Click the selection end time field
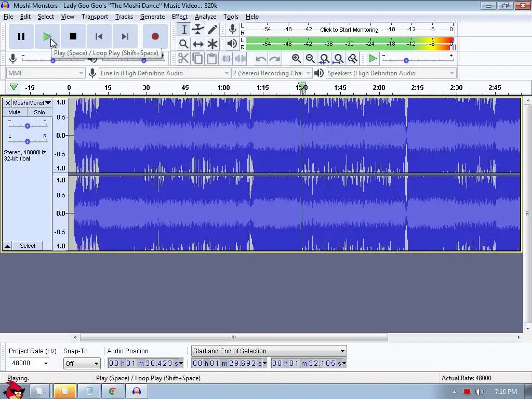Image resolution: width=532 pixels, height=399 pixels. click(x=309, y=363)
